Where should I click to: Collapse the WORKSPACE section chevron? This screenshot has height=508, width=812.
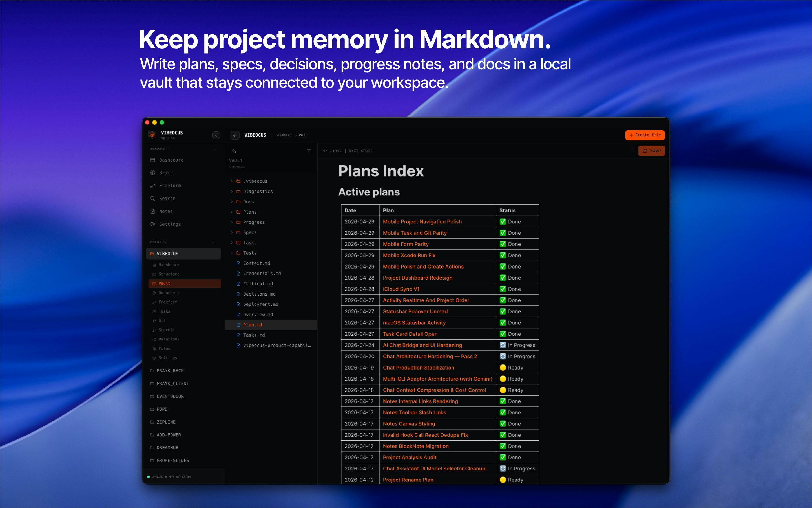point(215,149)
